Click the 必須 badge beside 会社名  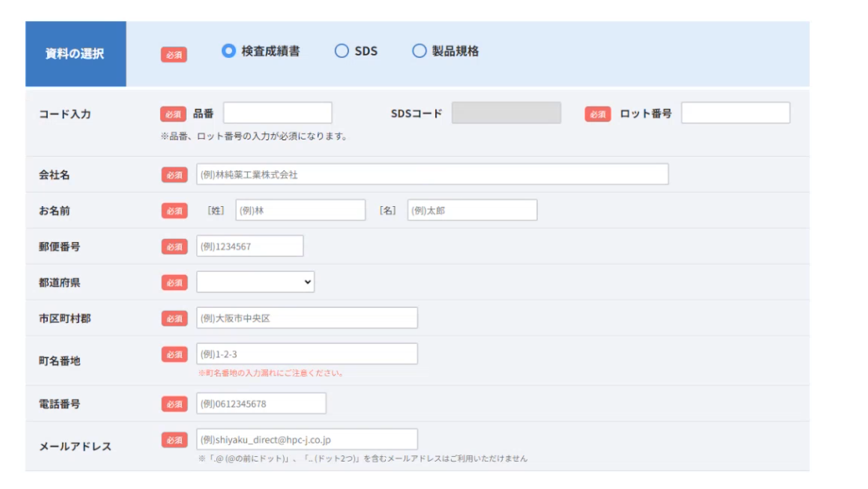tap(174, 175)
